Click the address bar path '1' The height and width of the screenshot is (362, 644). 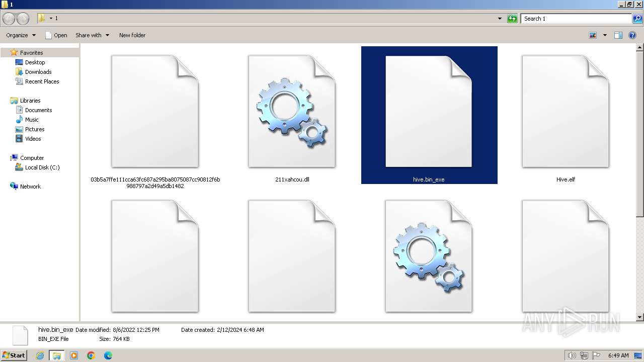coord(56,18)
